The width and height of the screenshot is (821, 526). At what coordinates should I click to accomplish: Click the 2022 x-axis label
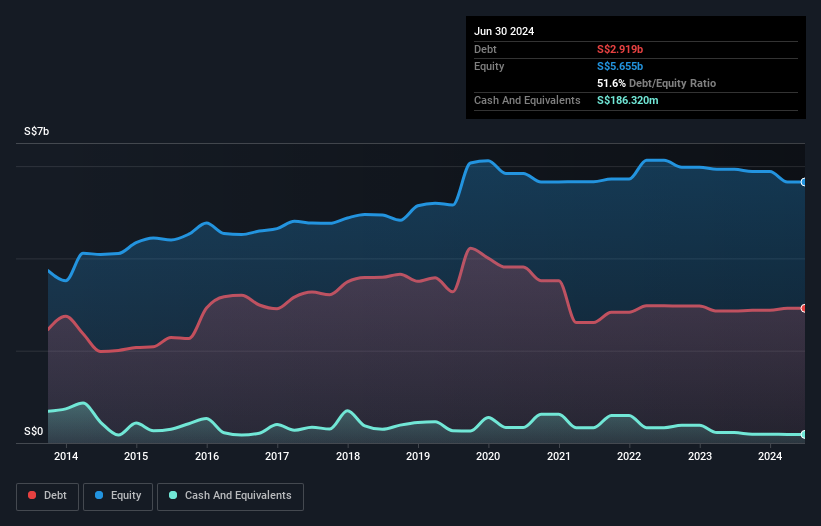629,456
